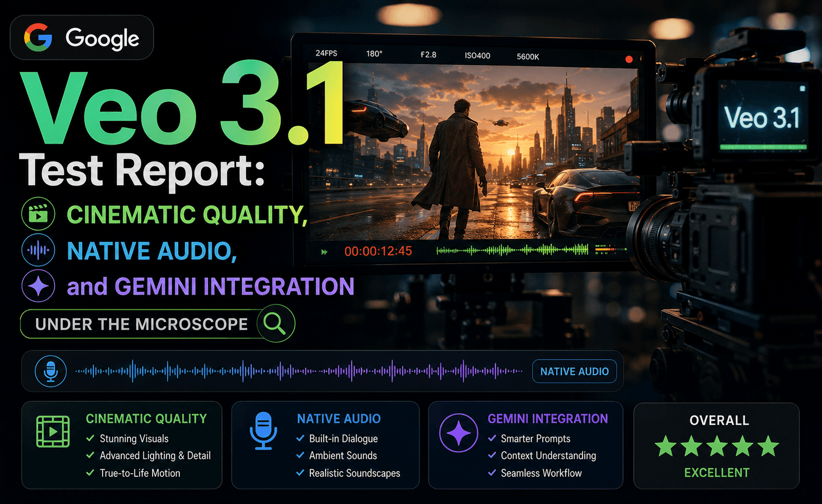
Task: Click the monitor's green audio waveform
Action: click(512, 250)
